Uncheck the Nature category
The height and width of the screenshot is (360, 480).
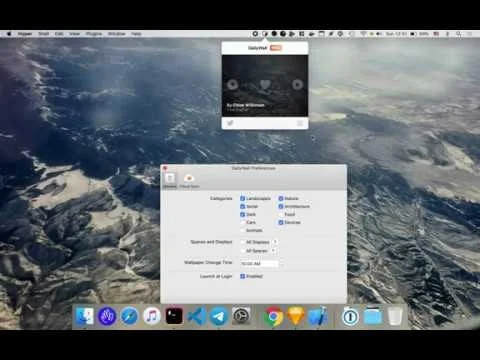281,198
